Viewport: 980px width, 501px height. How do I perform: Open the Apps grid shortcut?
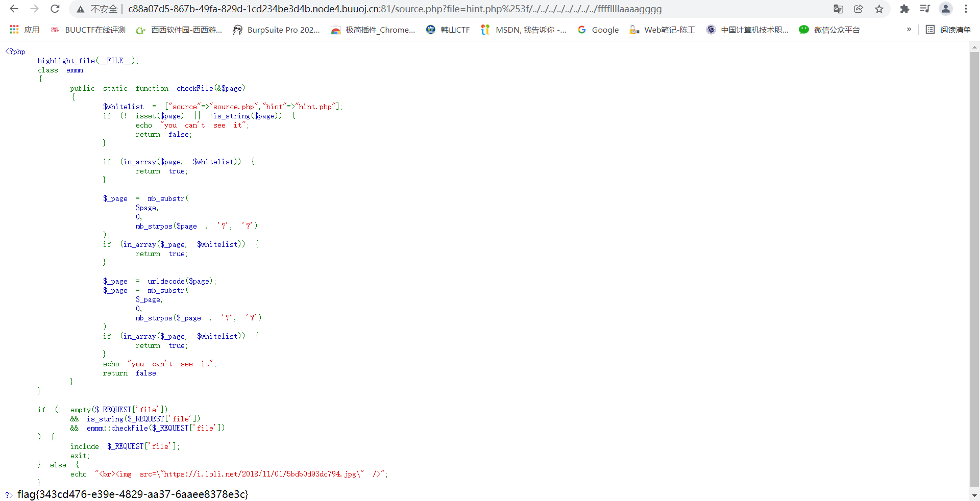coord(24,30)
